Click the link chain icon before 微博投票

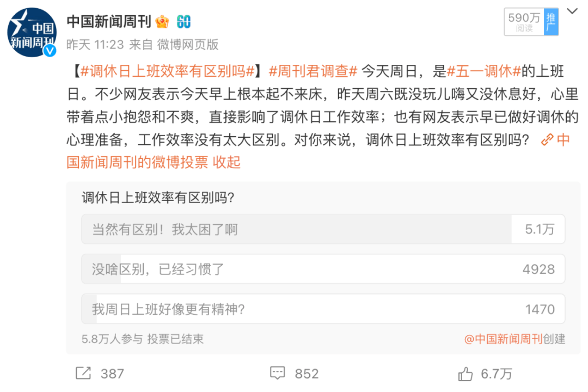tap(547, 140)
